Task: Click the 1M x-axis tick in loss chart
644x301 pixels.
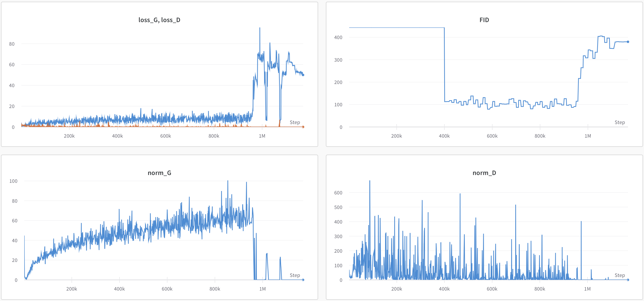Action: [262, 136]
